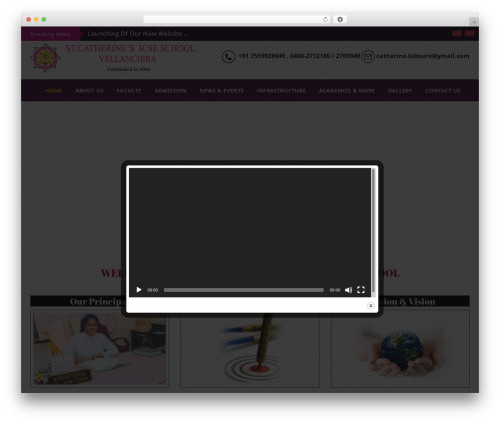Visit the Gallery page

coord(400,91)
